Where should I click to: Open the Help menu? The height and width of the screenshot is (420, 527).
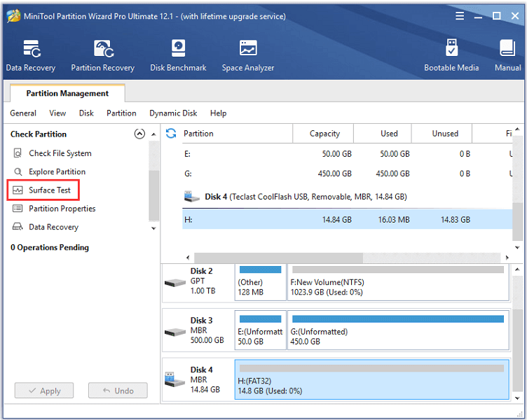pos(218,113)
